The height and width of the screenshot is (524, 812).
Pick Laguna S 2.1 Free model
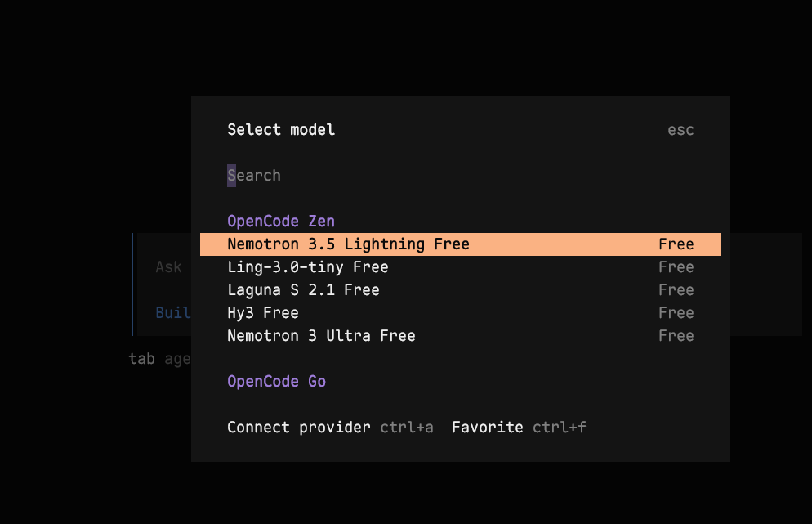[461, 289]
